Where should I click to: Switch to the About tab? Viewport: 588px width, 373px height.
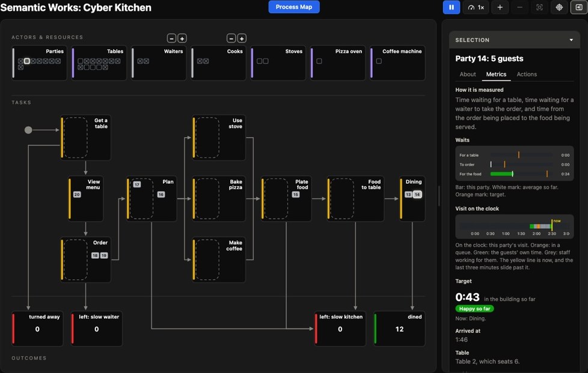click(x=468, y=74)
